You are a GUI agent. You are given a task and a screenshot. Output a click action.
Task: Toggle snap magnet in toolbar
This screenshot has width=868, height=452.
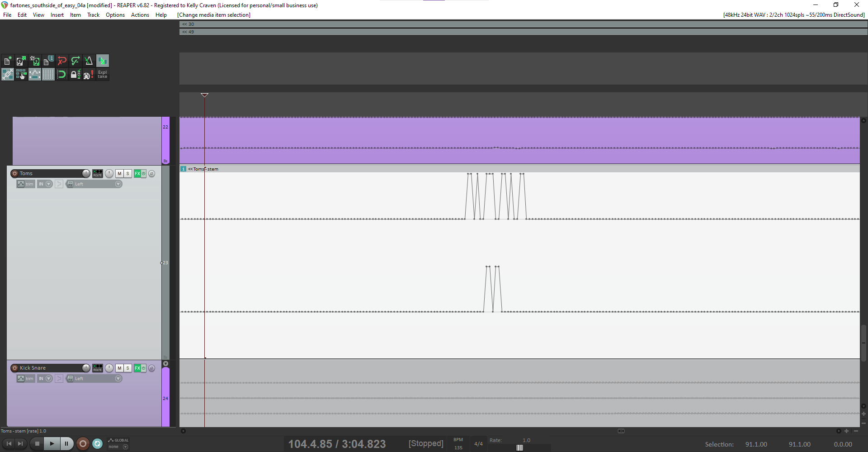click(x=62, y=75)
